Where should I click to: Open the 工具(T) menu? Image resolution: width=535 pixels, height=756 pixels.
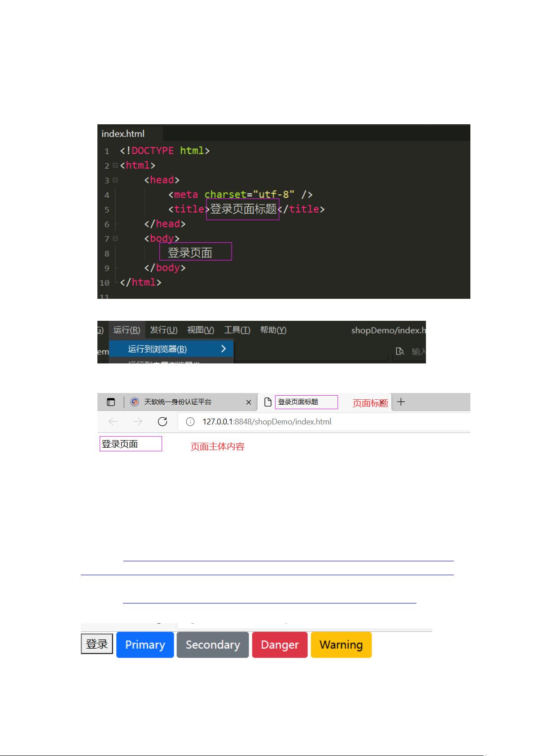pos(237,330)
